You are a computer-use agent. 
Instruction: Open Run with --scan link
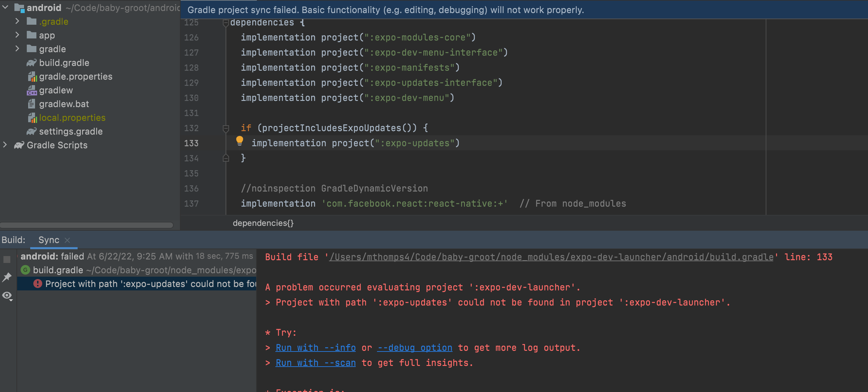coord(315,362)
